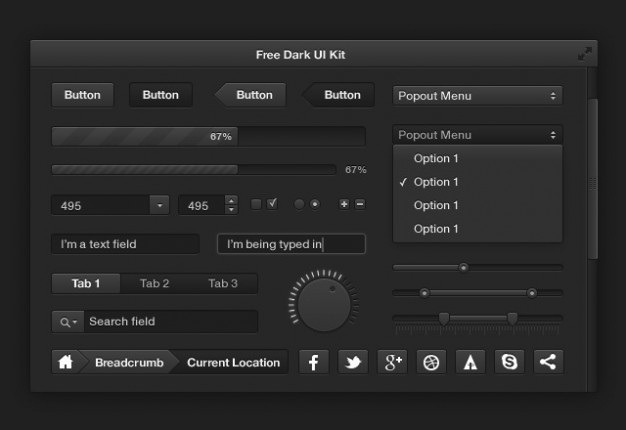Click the minus icon button
626x430 pixels.
tap(360, 204)
